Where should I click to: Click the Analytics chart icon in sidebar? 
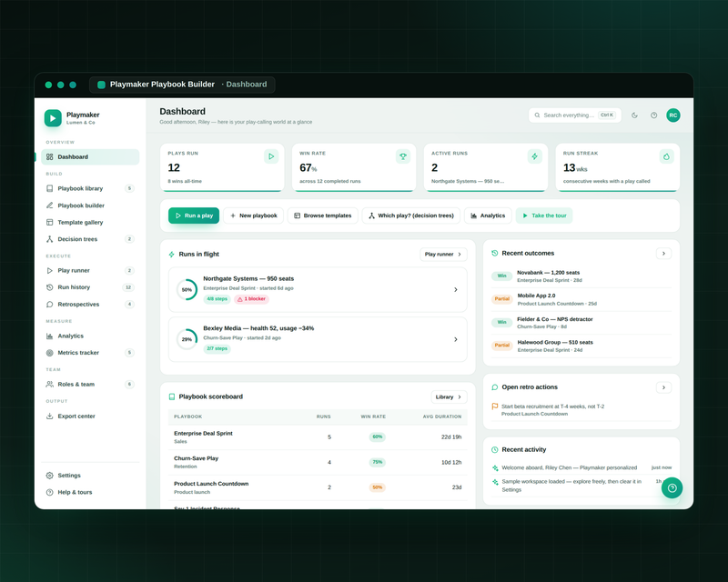pos(50,336)
